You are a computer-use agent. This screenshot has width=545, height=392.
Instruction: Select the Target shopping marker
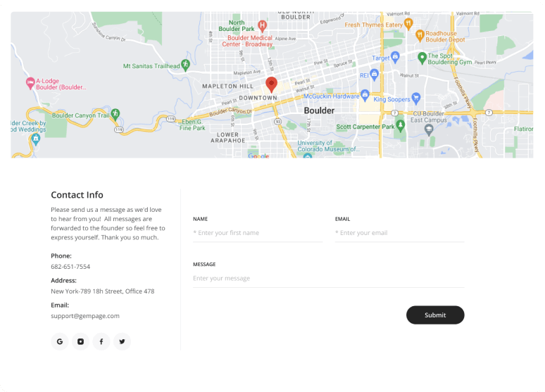395,57
